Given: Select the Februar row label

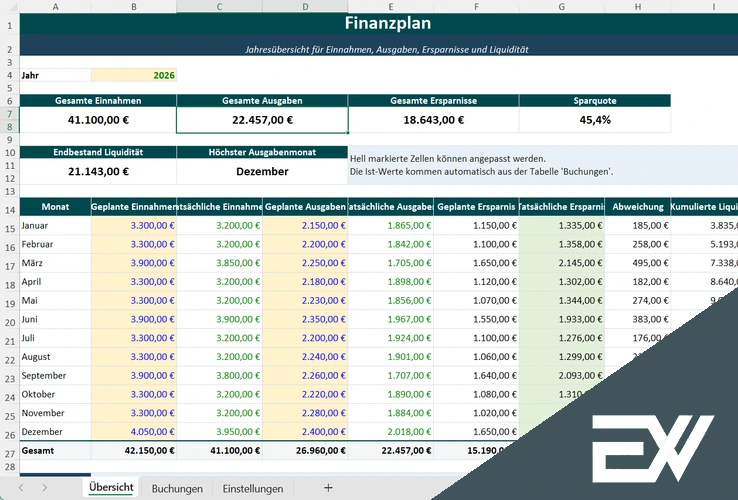Looking at the screenshot, I should point(56,244).
